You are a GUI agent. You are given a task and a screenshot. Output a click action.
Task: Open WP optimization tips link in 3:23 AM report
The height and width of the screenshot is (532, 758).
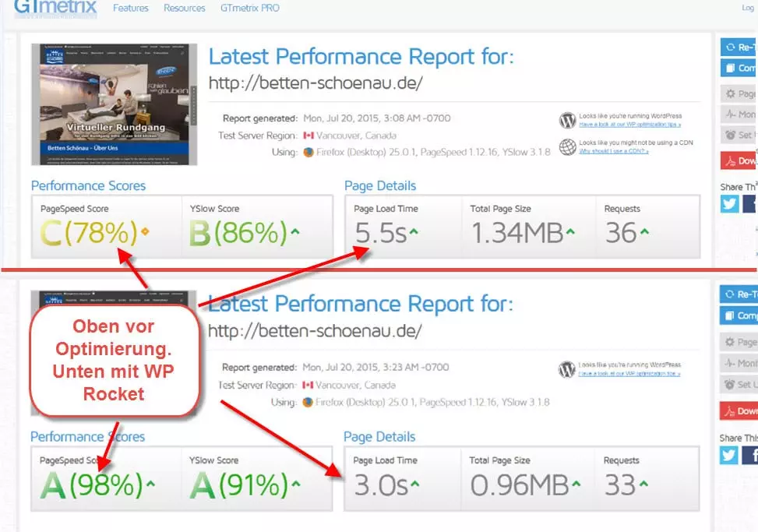point(629,374)
